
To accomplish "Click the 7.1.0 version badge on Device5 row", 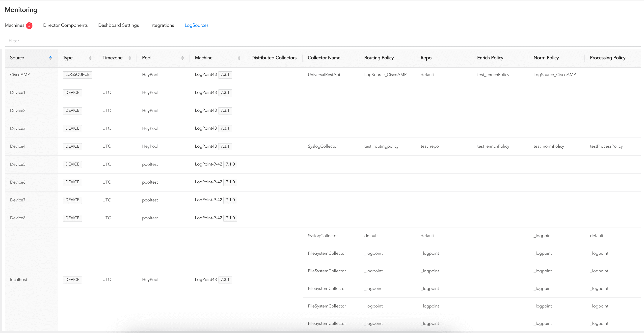I will pos(230,164).
